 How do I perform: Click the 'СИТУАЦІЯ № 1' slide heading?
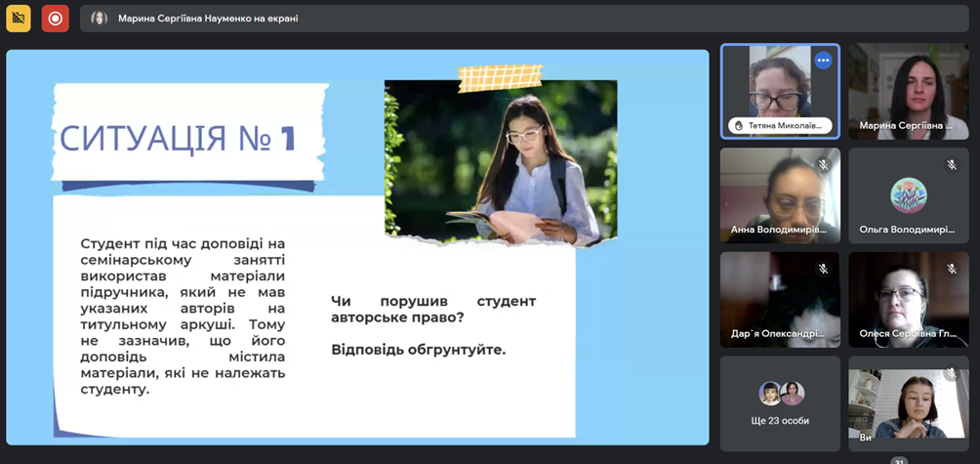[177, 139]
